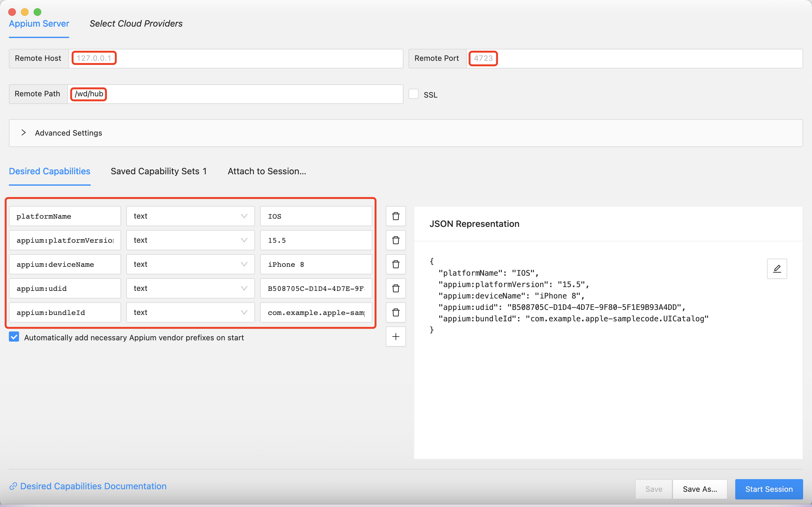Click into the Remote Host field
The width and height of the screenshot is (812, 507).
point(235,58)
